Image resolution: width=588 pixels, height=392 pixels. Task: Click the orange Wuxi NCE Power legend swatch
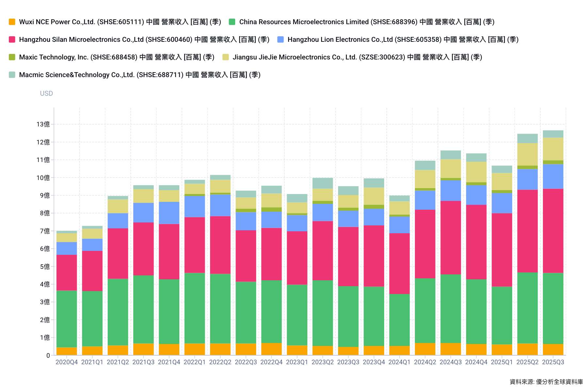(12, 22)
